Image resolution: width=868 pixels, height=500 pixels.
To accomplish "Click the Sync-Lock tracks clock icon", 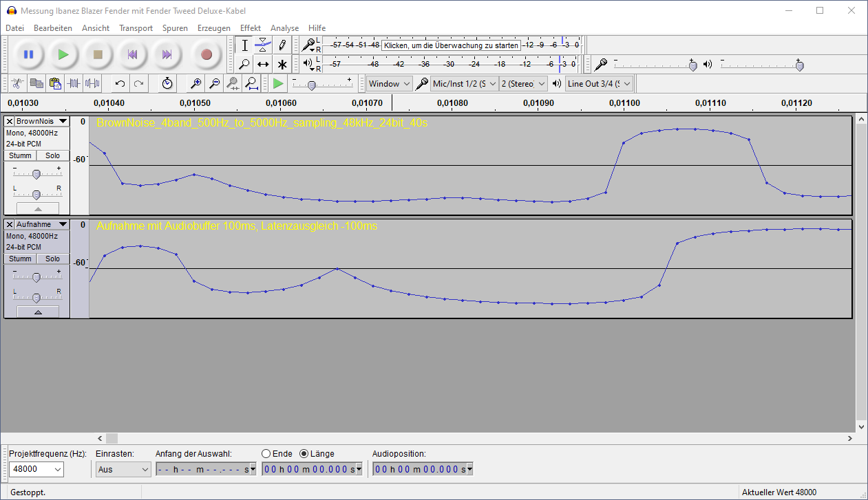I will (x=167, y=83).
